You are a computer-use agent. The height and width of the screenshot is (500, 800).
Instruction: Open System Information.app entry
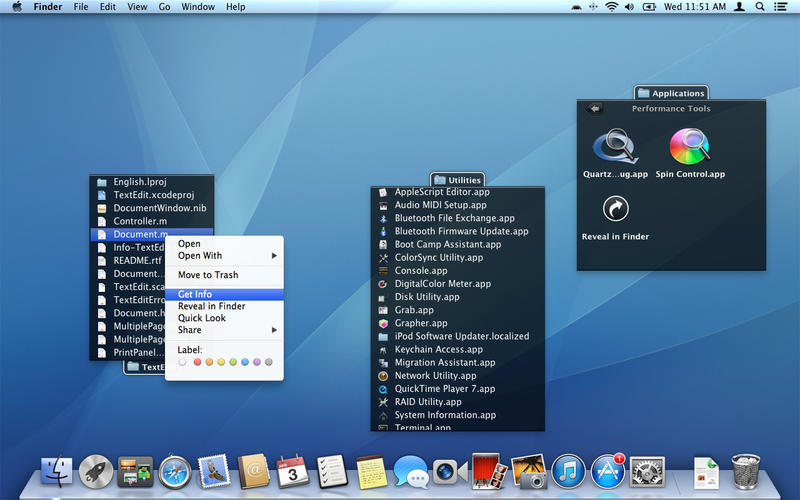tap(458, 415)
